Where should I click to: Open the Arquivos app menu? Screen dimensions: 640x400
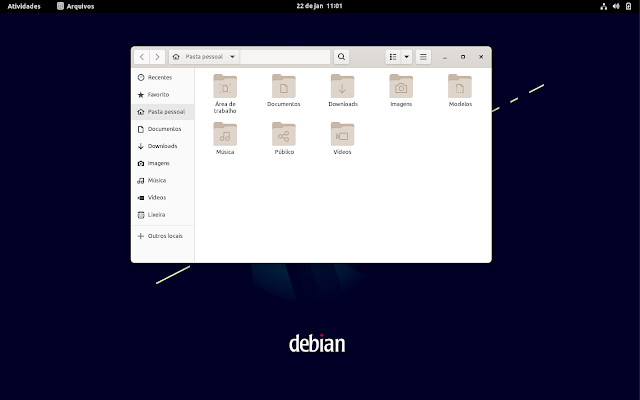pos(76,6)
